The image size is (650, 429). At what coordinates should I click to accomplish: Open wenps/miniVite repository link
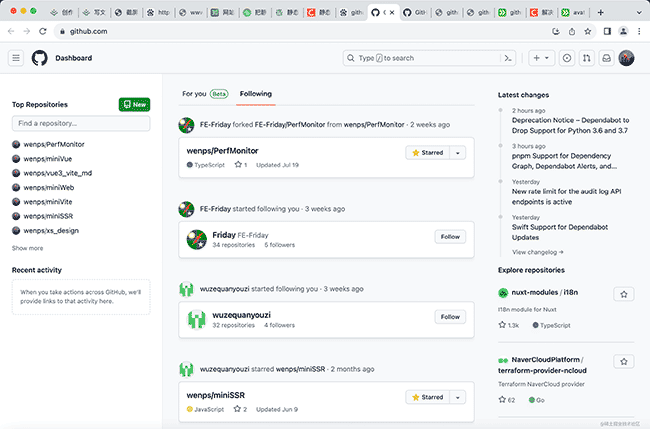48,202
